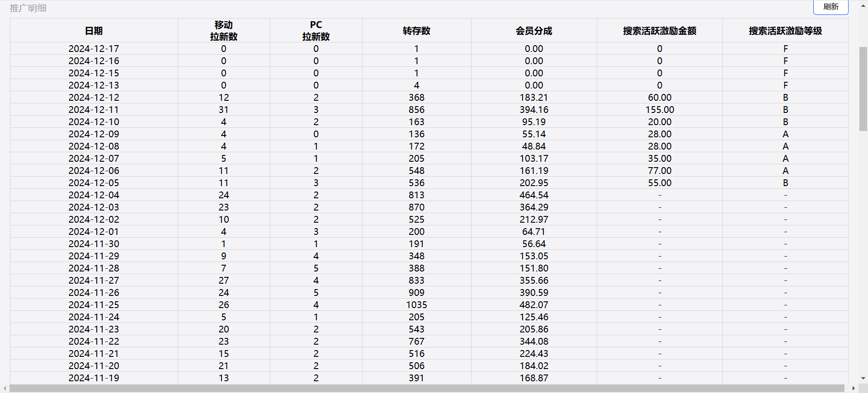Click the incentive amount 155.00
The height and width of the screenshot is (393, 868).
(660, 110)
